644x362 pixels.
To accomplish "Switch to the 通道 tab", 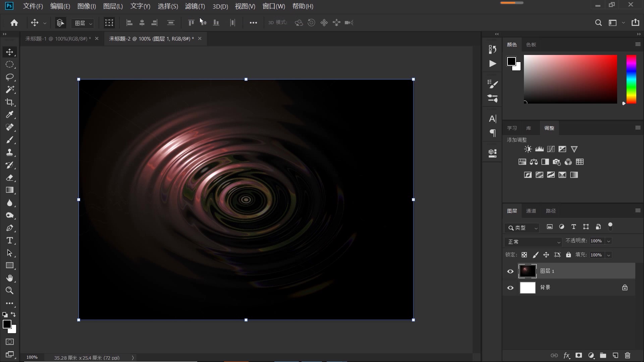I will pos(531,211).
